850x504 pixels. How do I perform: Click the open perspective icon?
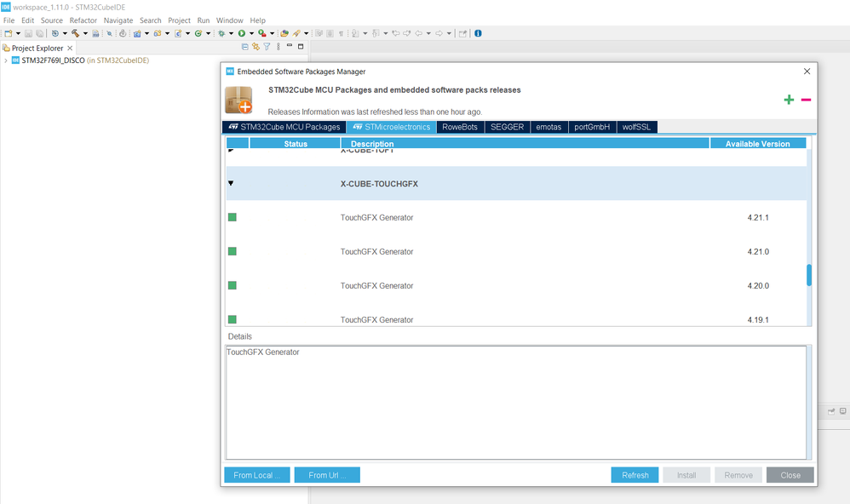[462, 33]
